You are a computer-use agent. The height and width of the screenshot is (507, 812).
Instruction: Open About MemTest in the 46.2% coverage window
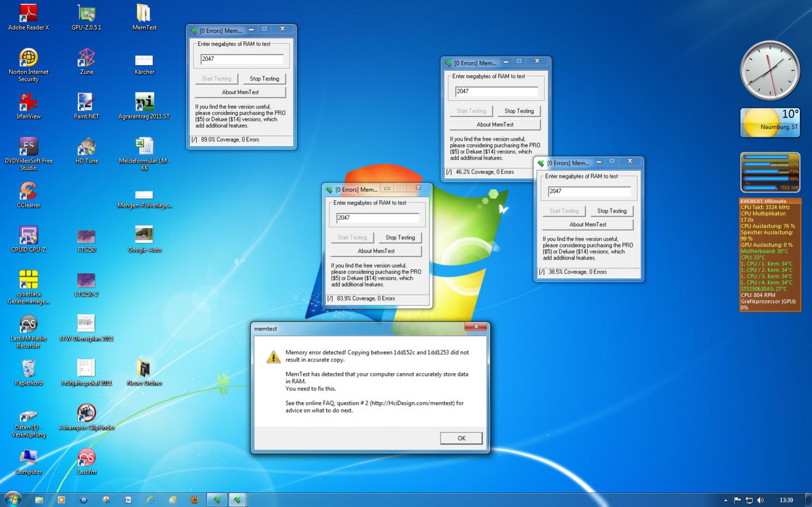495,125
